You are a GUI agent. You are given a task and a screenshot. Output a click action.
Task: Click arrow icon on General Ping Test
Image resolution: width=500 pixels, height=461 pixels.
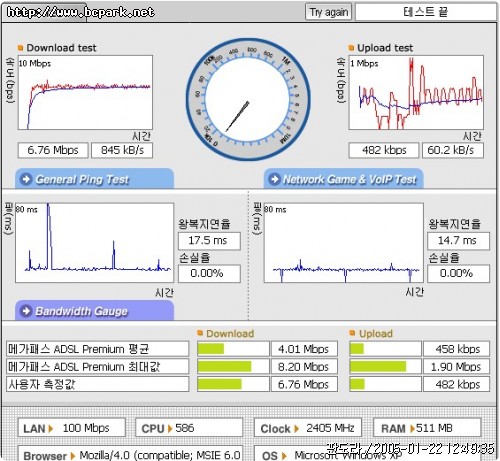[26, 179]
